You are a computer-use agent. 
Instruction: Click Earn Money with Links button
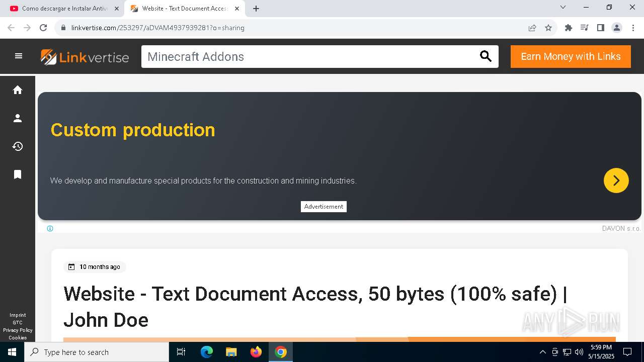click(x=571, y=56)
